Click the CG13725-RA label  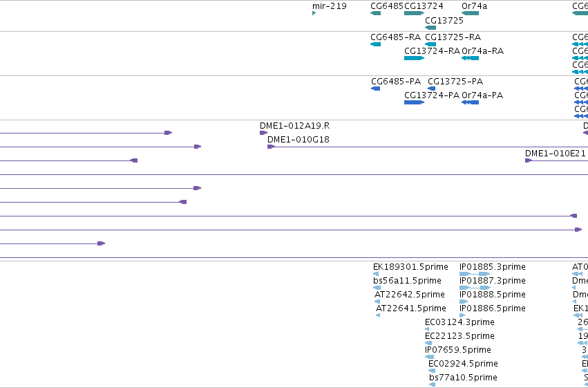click(453, 37)
